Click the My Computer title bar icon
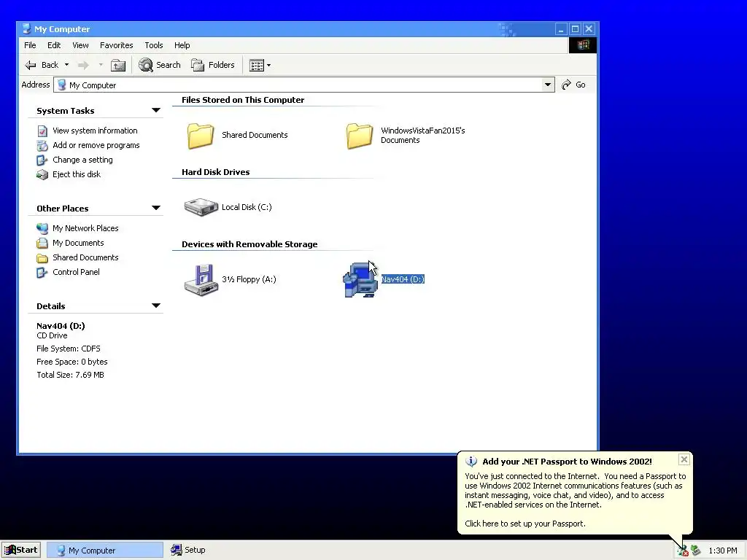This screenshot has height=560, width=747. click(x=27, y=29)
